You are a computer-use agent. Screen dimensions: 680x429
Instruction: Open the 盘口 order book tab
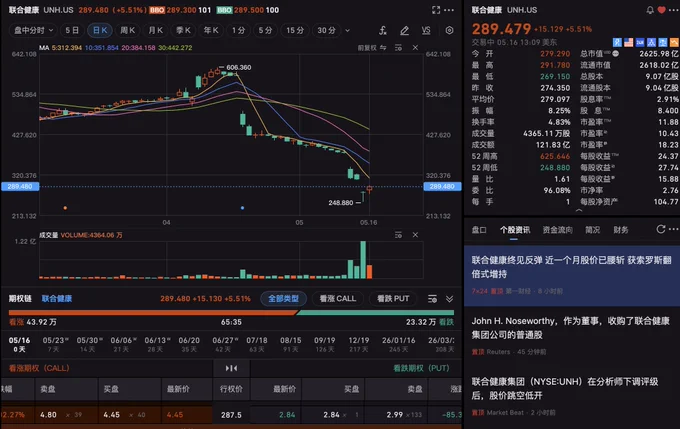tap(479, 229)
